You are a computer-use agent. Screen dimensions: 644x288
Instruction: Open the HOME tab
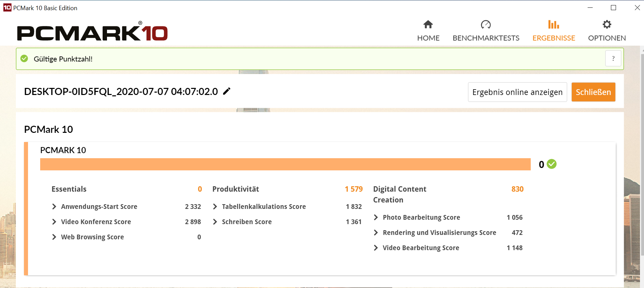[x=428, y=31]
